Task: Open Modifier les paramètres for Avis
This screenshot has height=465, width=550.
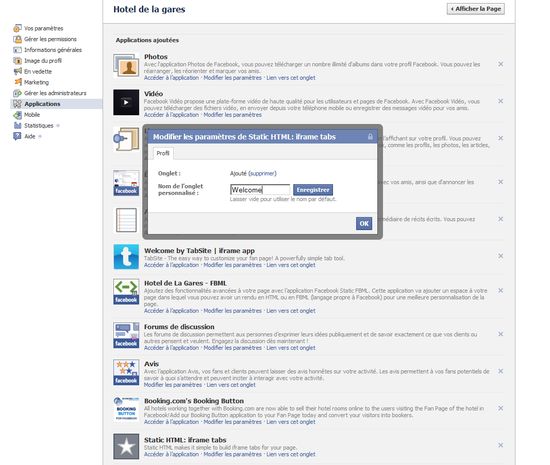Action: pyautogui.click(x=173, y=385)
